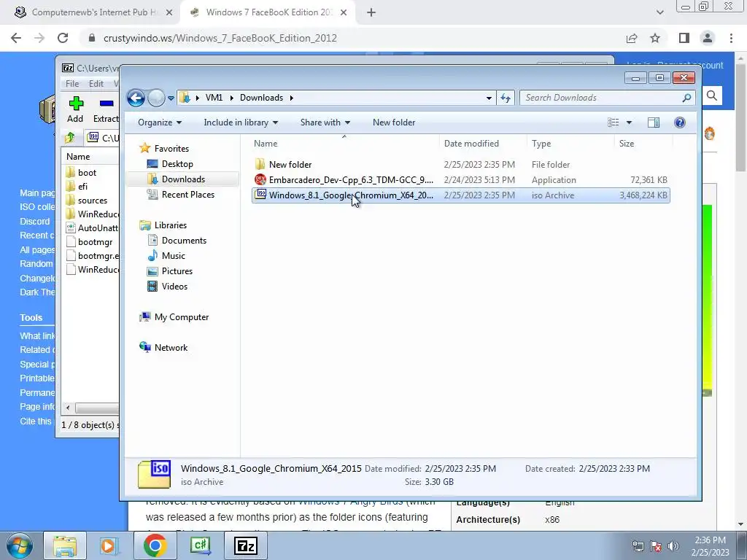This screenshot has height=560, width=747.
Task: Open Explorer Help via question mark
Action: pyautogui.click(x=680, y=122)
